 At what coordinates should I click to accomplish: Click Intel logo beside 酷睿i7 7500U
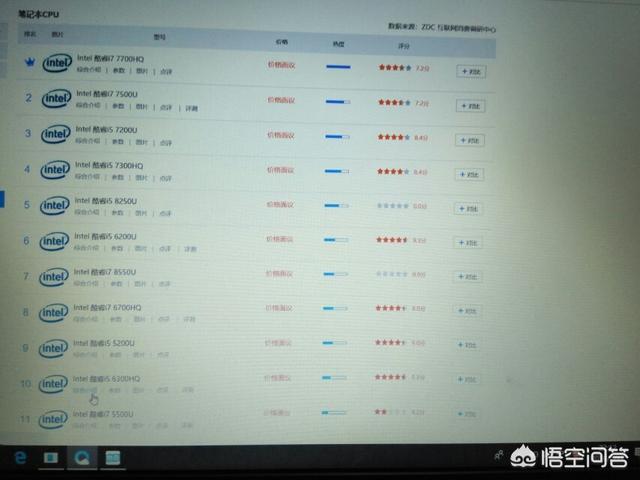(x=56, y=98)
